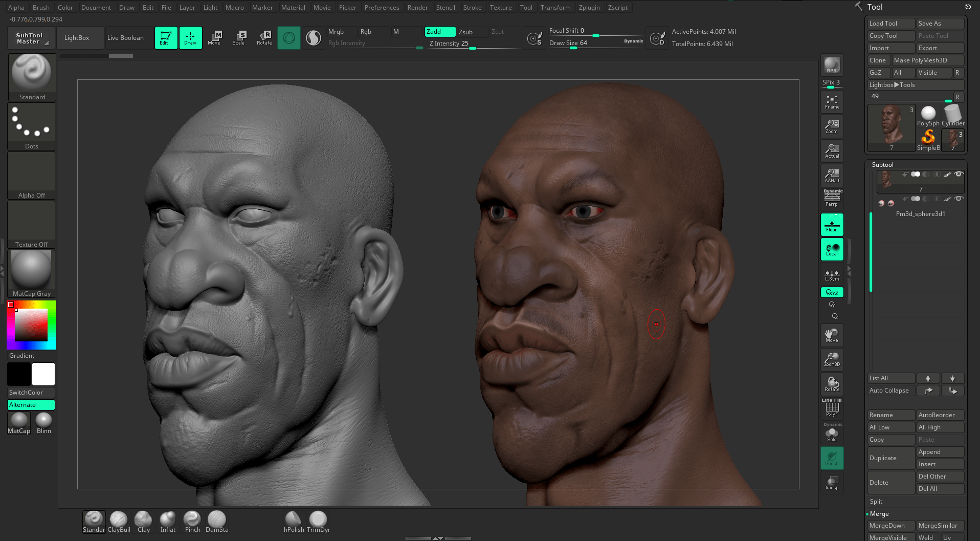
Task: Toggle PolyF wireframe display
Action: [832, 408]
